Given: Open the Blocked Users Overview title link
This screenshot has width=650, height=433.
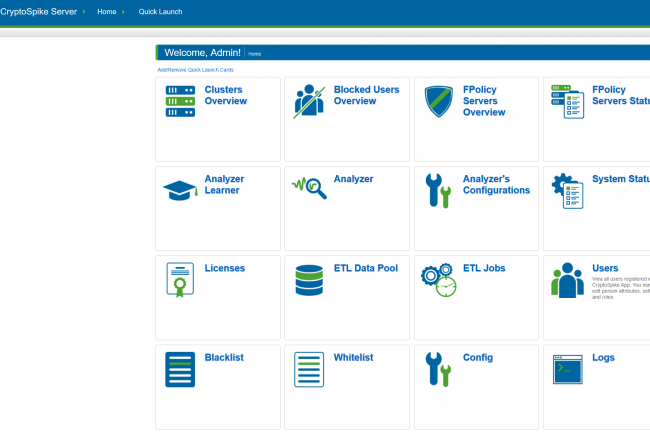Looking at the screenshot, I should pos(366,95).
